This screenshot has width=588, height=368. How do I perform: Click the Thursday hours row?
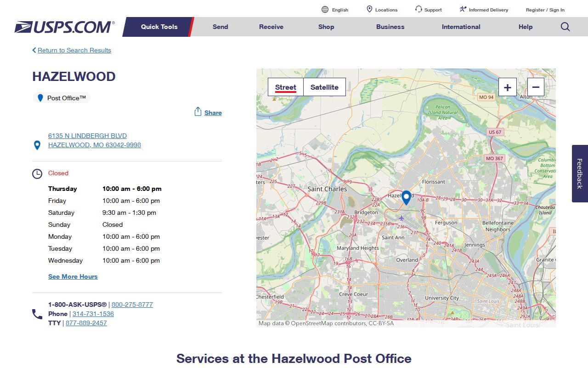[x=105, y=189]
